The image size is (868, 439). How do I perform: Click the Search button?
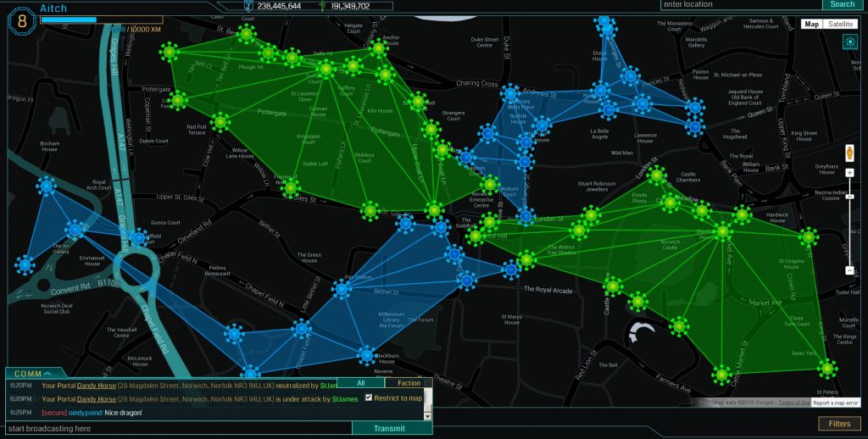tap(842, 4)
